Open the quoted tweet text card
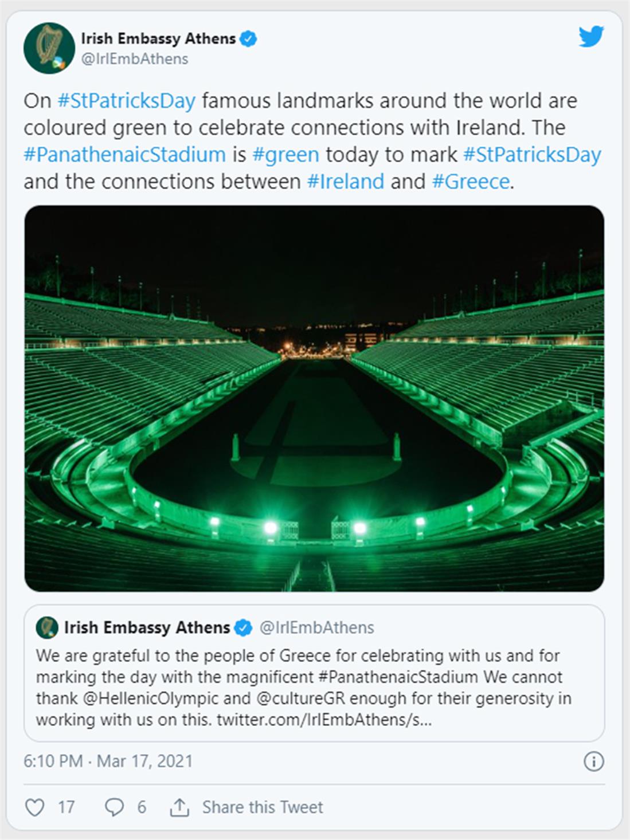630x840 pixels. click(x=314, y=688)
